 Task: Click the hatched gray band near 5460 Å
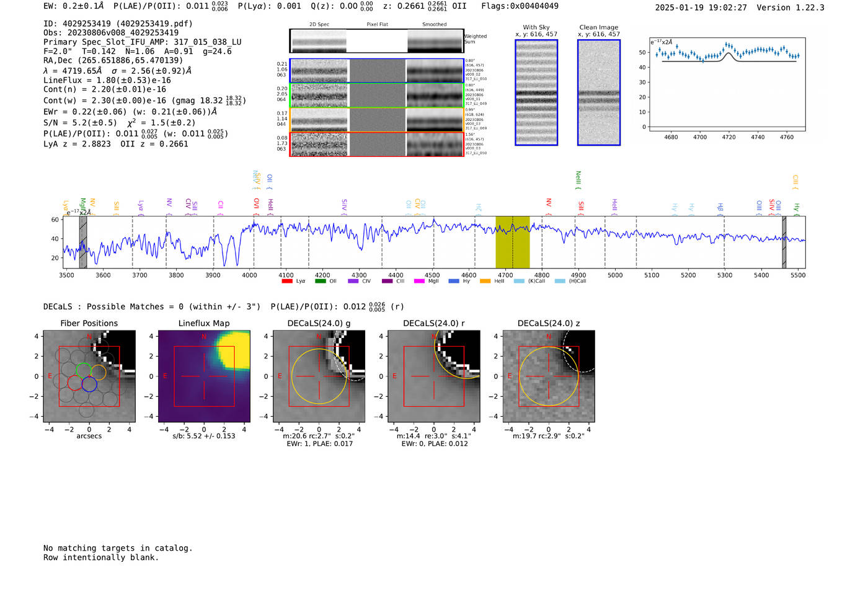point(784,242)
